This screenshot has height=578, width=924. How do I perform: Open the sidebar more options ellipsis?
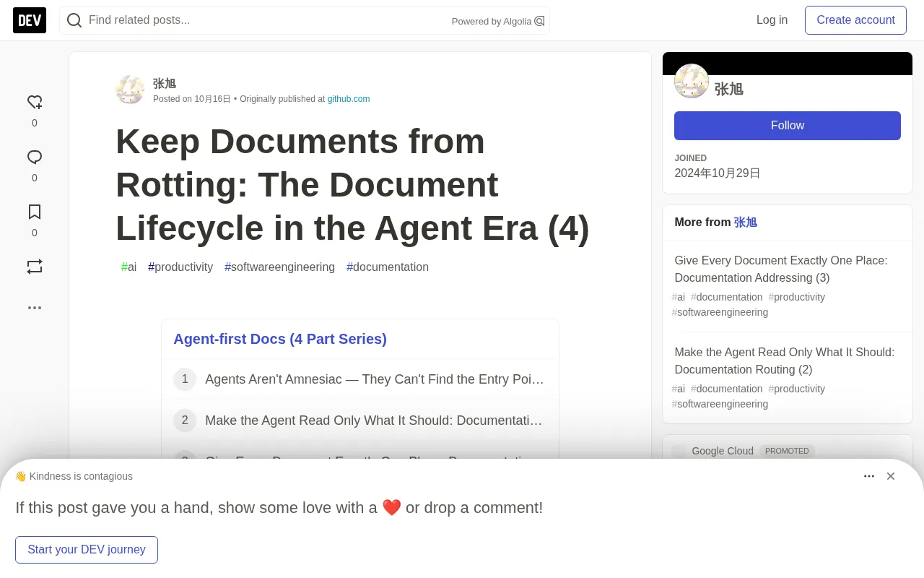(35, 307)
